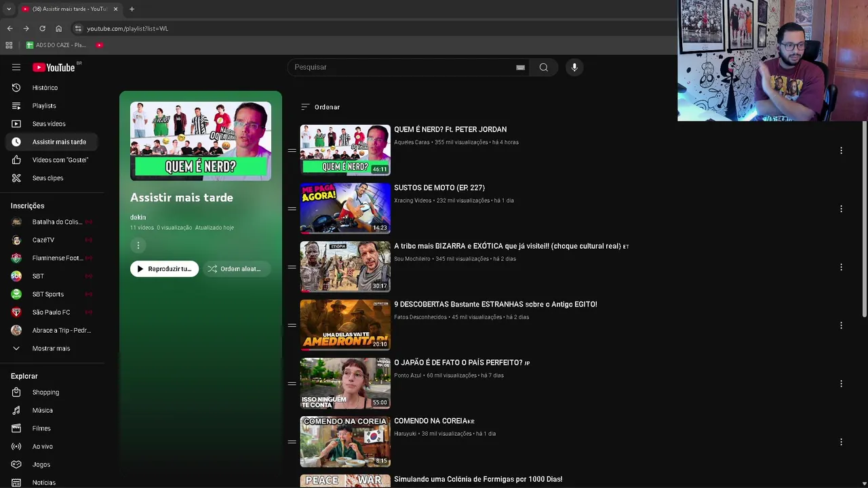Open the Ordenar sort dropdown
This screenshot has height=488, width=868.
tap(320, 107)
